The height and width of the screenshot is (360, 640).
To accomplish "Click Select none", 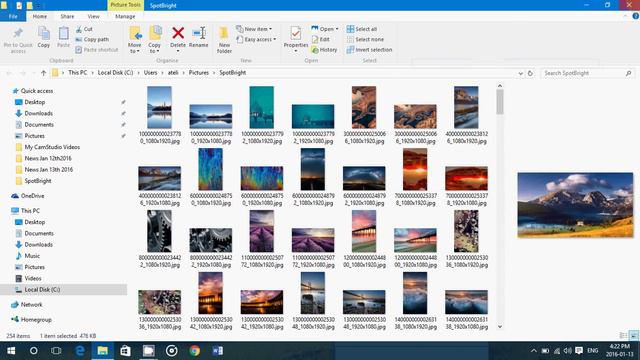I will click(365, 39).
